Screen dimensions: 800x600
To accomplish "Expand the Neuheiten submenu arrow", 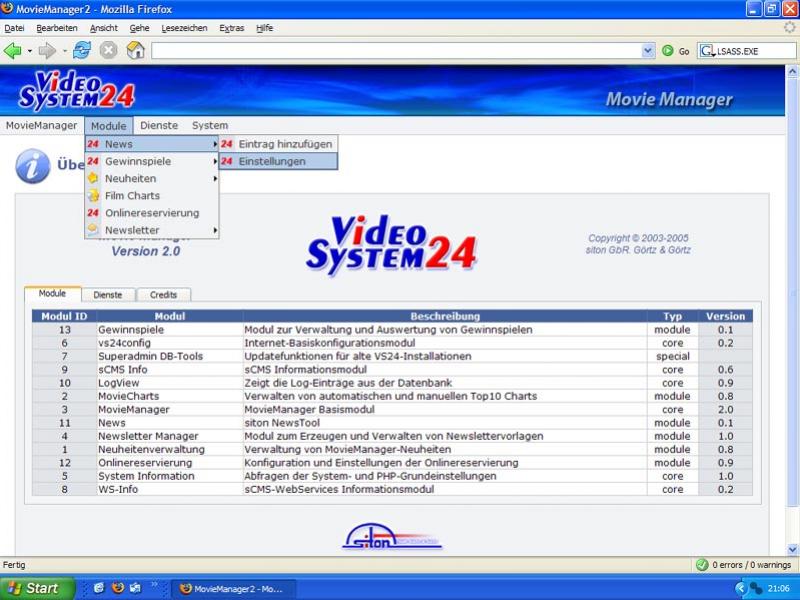I will point(215,179).
